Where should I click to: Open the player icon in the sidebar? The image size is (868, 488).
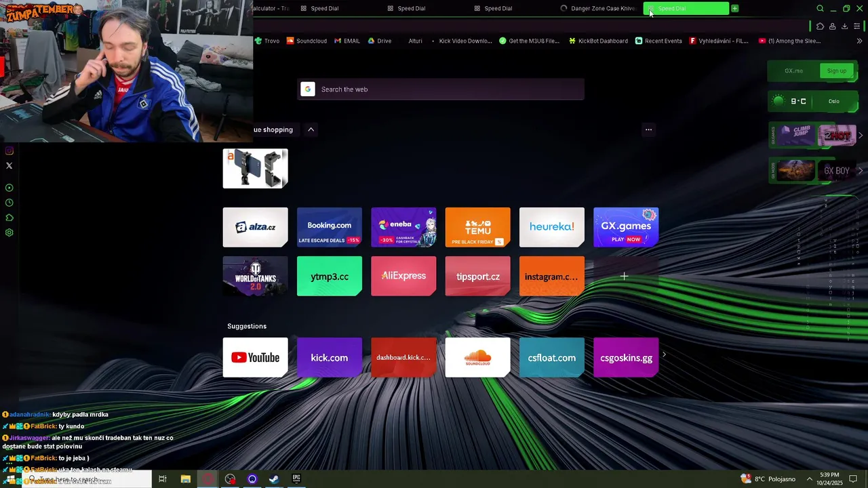(9, 188)
